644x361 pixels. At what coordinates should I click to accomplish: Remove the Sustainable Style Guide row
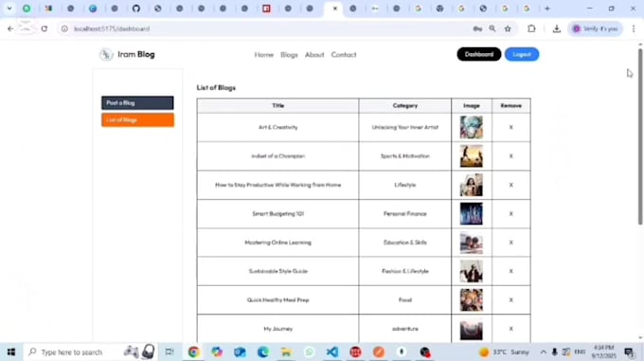coord(510,271)
